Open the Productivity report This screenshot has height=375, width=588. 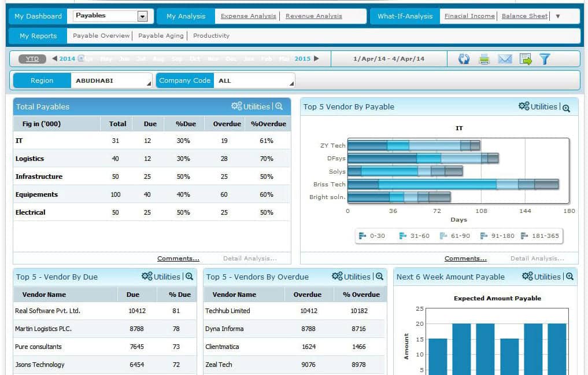(x=211, y=36)
